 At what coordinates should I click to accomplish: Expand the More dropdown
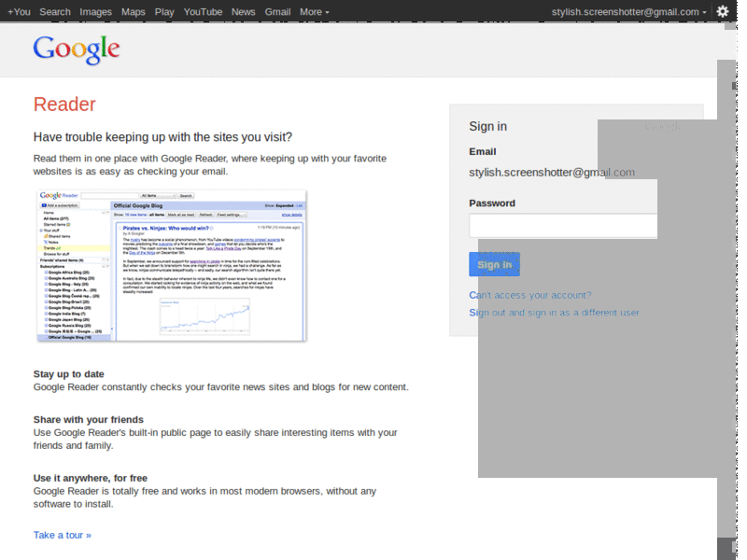(315, 12)
